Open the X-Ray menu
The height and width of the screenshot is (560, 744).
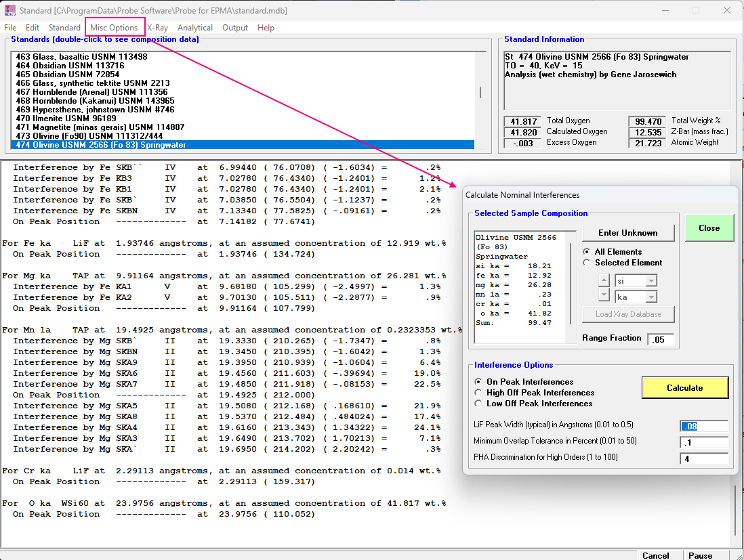pos(158,28)
